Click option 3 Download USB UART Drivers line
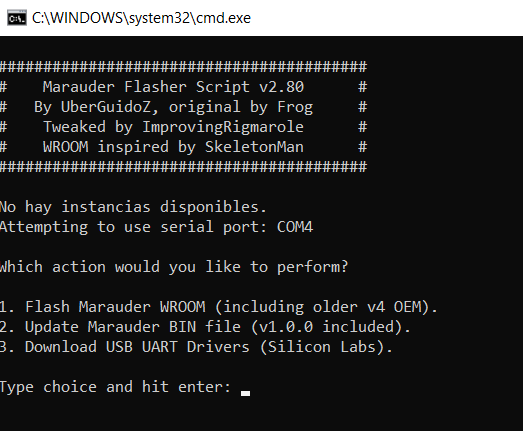Viewport: 523px width, 431px height. (196, 347)
